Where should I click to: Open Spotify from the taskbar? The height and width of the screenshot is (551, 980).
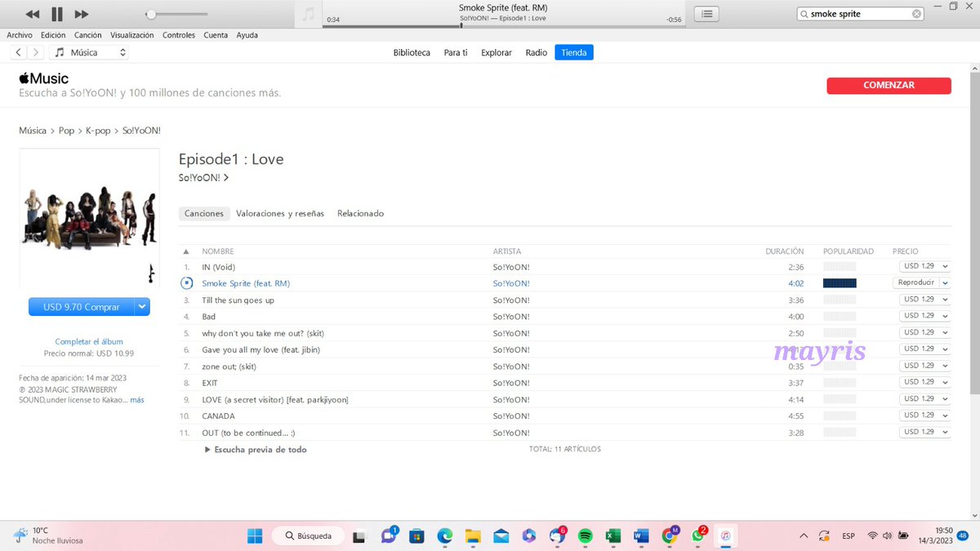[585, 535]
